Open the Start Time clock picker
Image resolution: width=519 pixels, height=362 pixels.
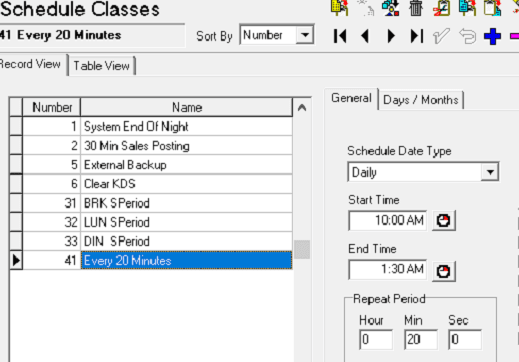pos(443,220)
